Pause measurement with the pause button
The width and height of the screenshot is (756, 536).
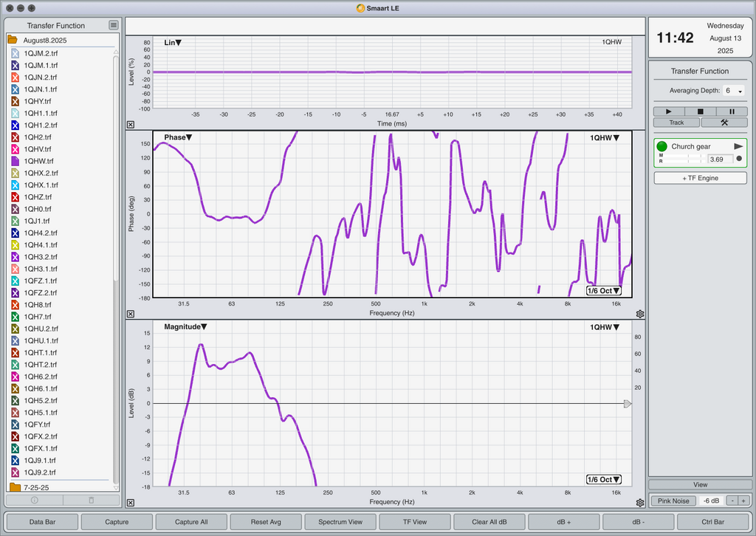pyautogui.click(x=732, y=111)
